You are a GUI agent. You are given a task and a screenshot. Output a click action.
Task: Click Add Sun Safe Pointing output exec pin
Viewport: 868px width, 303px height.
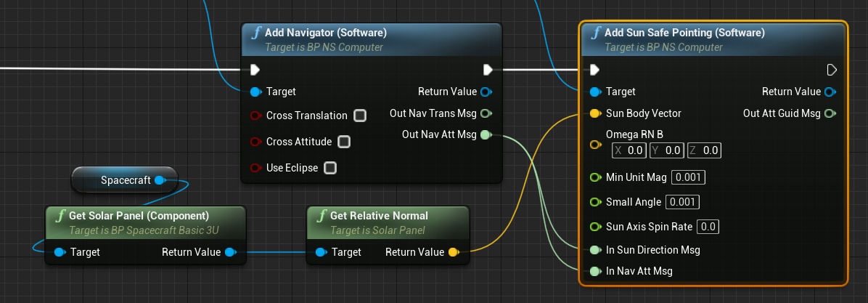pos(832,70)
